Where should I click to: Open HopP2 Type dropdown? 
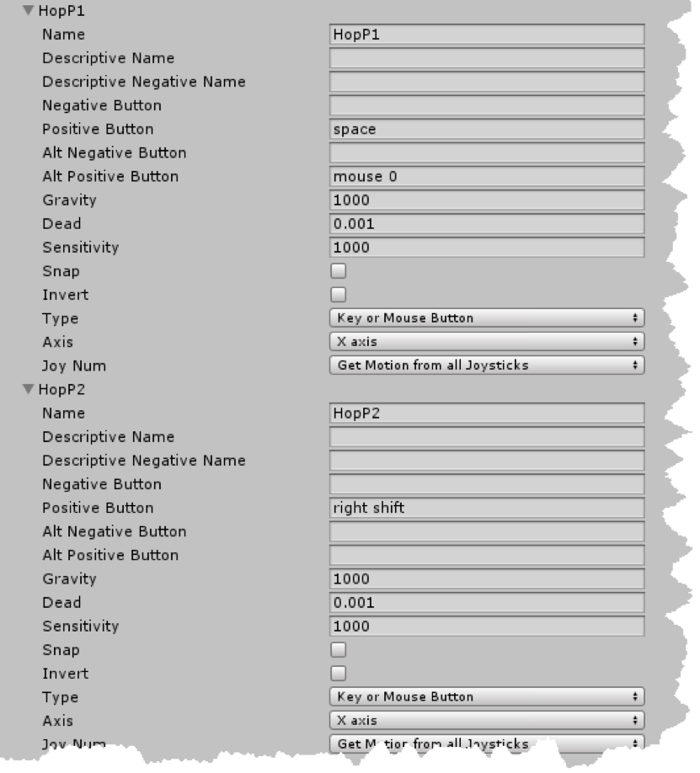(487, 696)
